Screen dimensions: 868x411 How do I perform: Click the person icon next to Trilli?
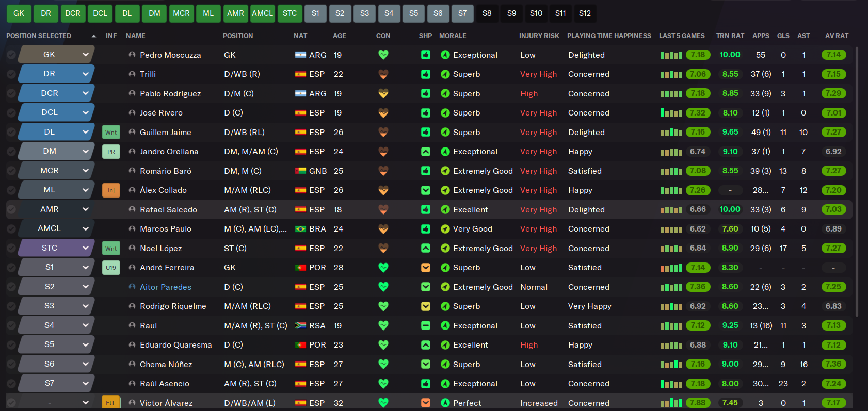pyautogui.click(x=132, y=74)
